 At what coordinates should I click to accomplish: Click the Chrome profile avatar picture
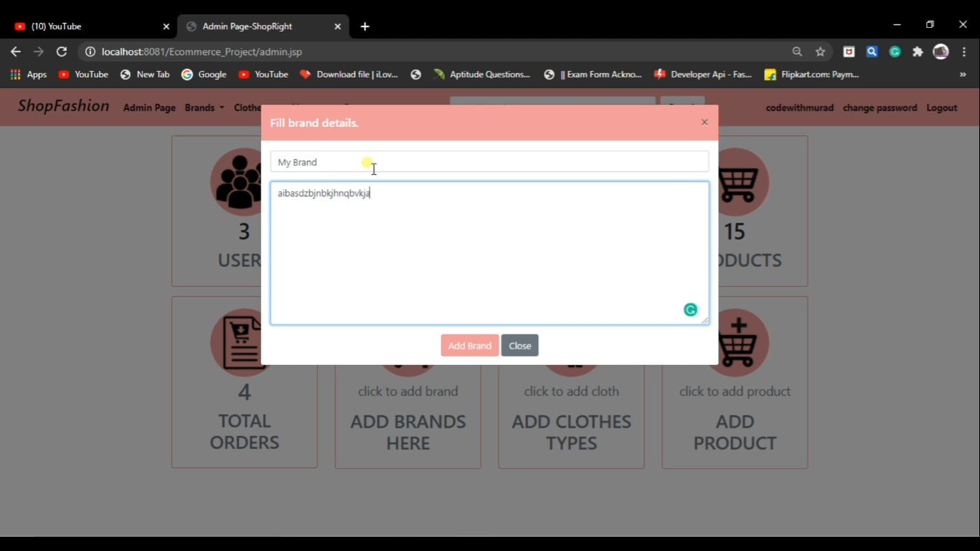pos(941,52)
